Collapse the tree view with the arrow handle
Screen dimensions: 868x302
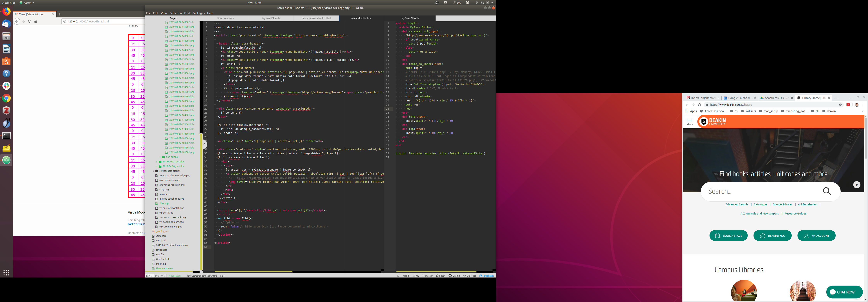click(204, 144)
